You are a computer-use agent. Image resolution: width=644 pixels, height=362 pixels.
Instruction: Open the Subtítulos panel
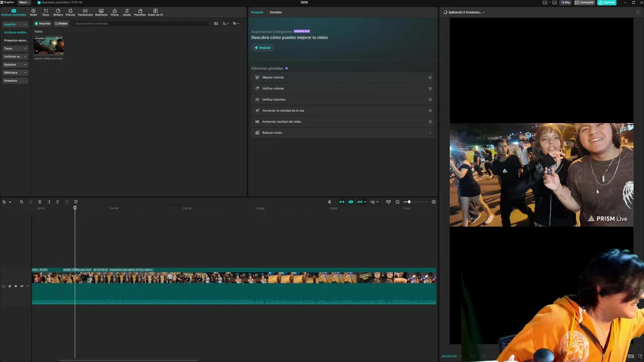coord(101,12)
